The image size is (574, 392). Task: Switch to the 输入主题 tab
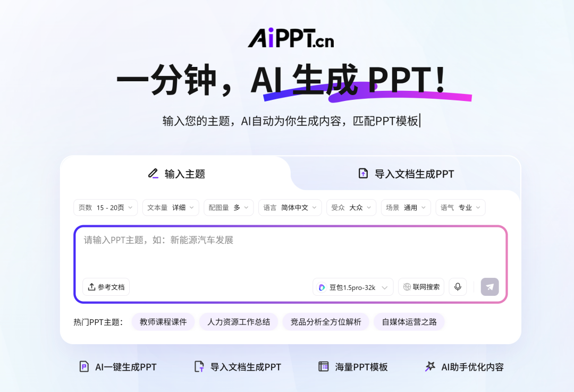point(176,174)
